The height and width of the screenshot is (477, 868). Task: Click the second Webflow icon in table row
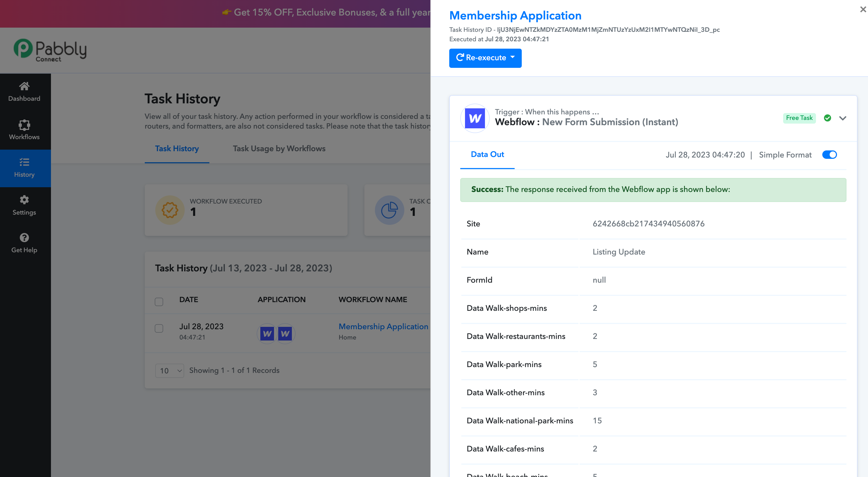tap(285, 334)
